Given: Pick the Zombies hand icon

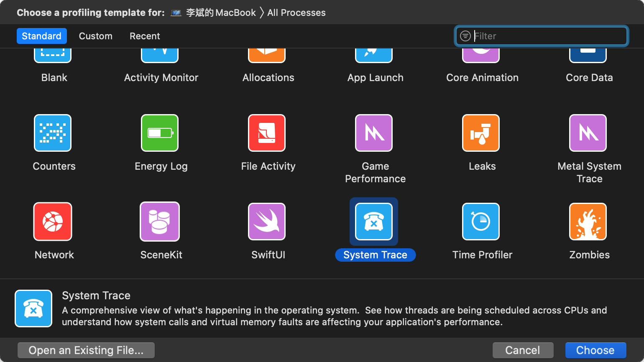Looking at the screenshot, I should point(588,222).
